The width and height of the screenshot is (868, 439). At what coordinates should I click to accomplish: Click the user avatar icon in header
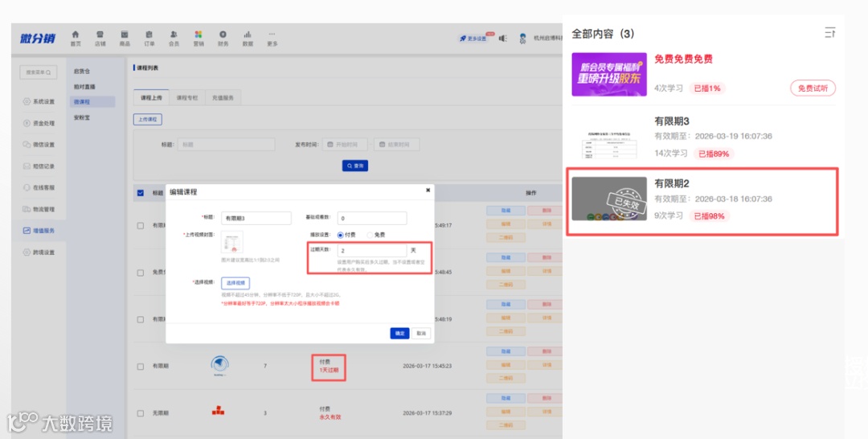click(x=522, y=39)
